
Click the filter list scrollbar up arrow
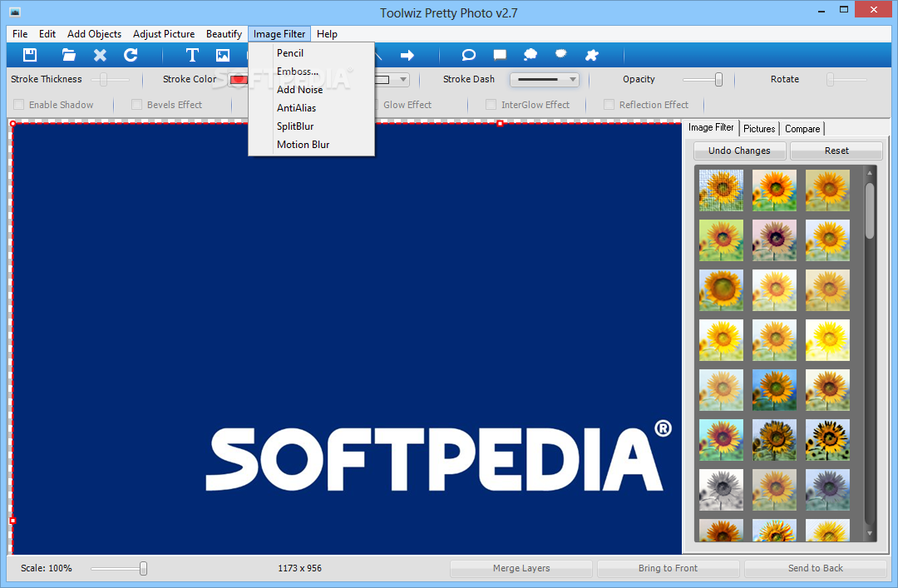pos(870,172)
